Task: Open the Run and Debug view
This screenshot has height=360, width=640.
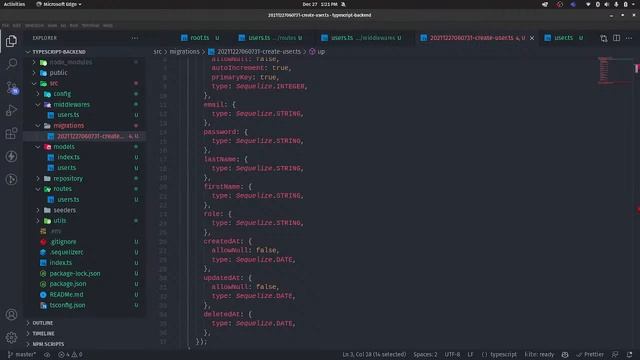Action: [x=11, y=110]
